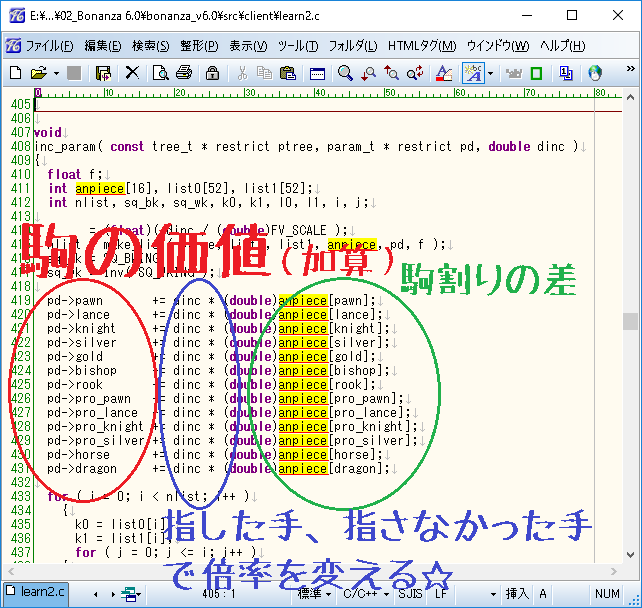
Task: Toggle 挿入 insert mode in status bar
Action: [x=517, y=594]
